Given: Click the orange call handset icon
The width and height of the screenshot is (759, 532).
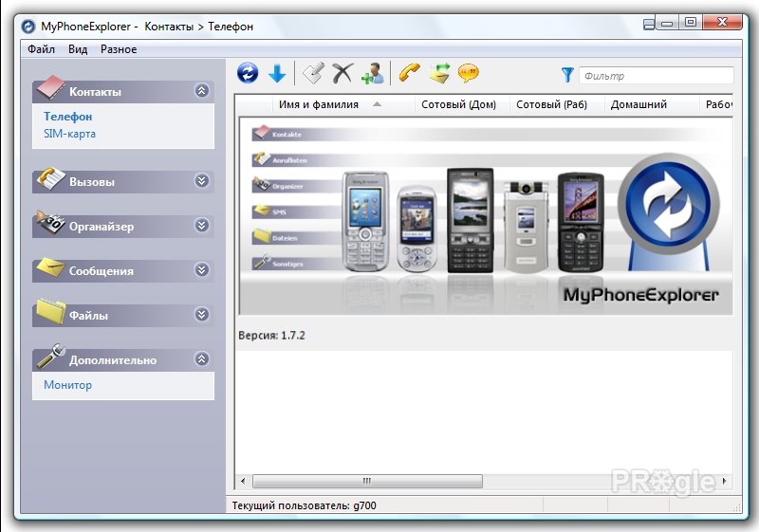Looking at the screenshot, I should pyautogui.click(x=410, y=74).
